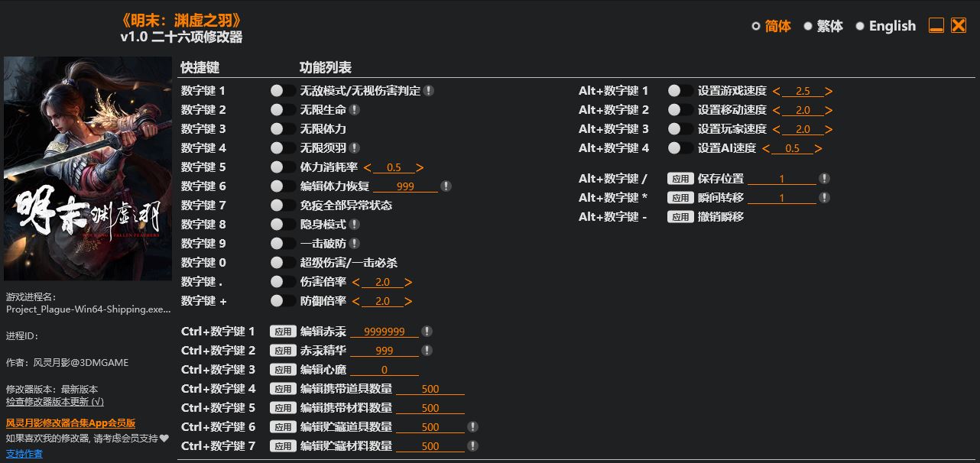Click the game cover artwork thumbnail

pos(88,168)
